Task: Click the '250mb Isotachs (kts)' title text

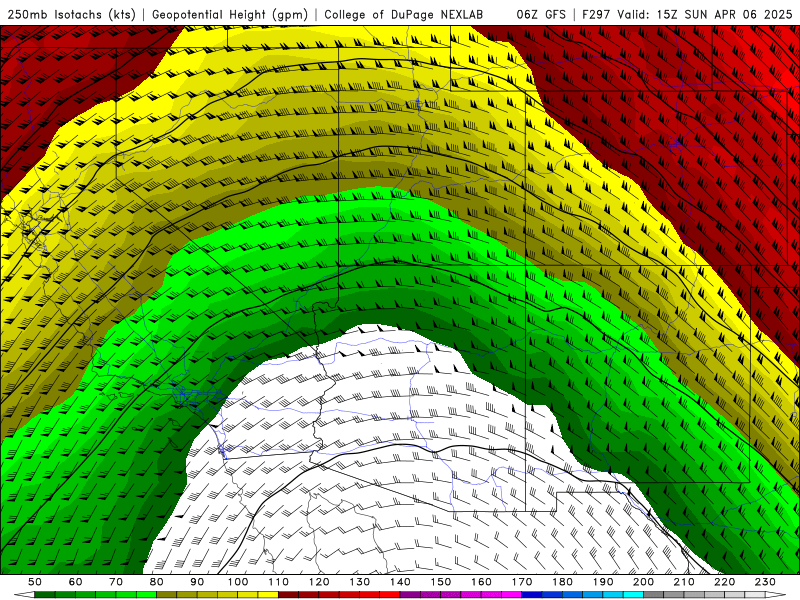Action: [71, 14]
